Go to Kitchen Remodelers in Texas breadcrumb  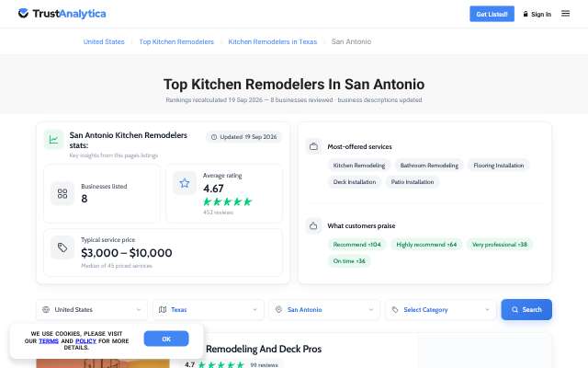pos(273,41)
